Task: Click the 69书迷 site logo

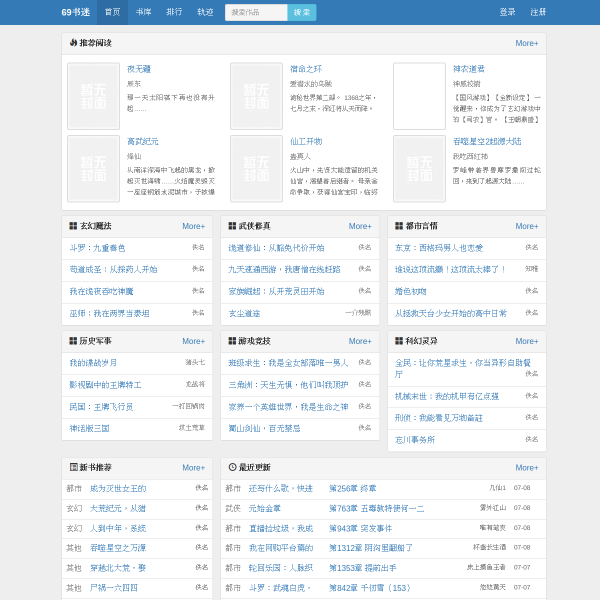Action: (x=76, y=12)
